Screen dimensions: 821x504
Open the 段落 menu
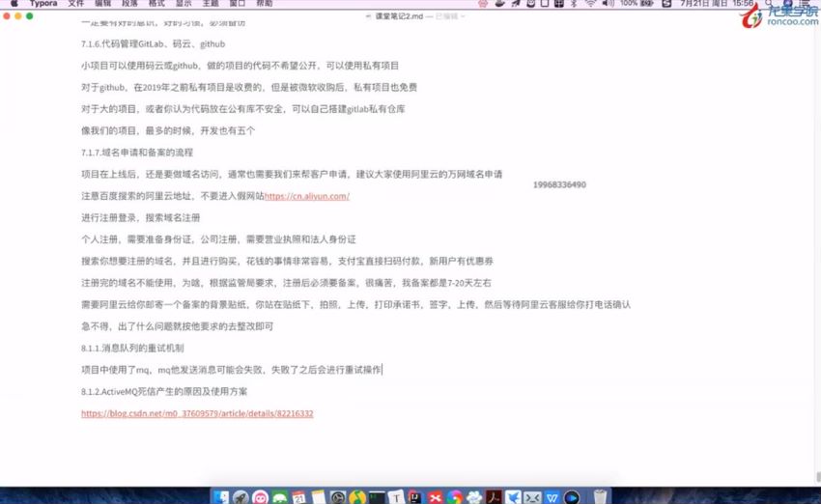click(129, 4)
